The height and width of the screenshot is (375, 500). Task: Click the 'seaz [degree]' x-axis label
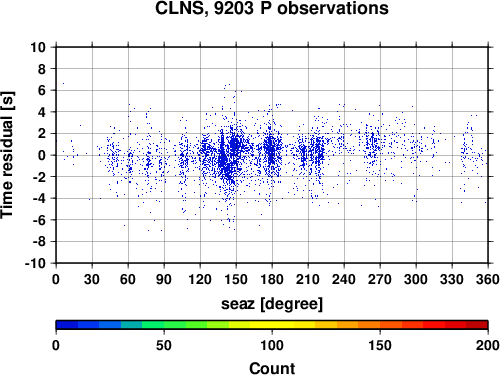click(x=272, y=304)
